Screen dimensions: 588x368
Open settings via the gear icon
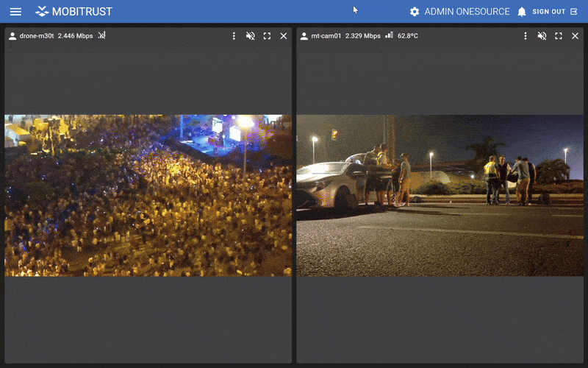(x=415, y=12)
